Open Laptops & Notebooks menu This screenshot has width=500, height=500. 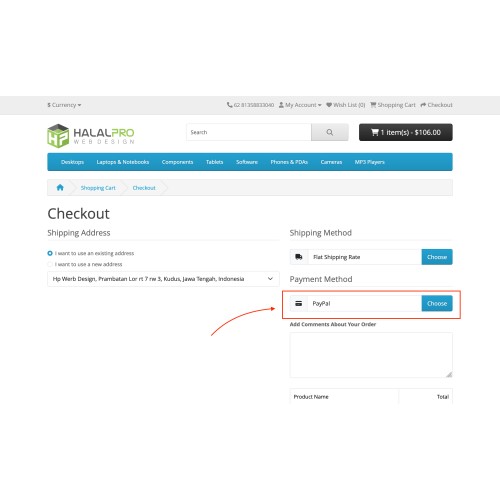[x=123, y=162]
